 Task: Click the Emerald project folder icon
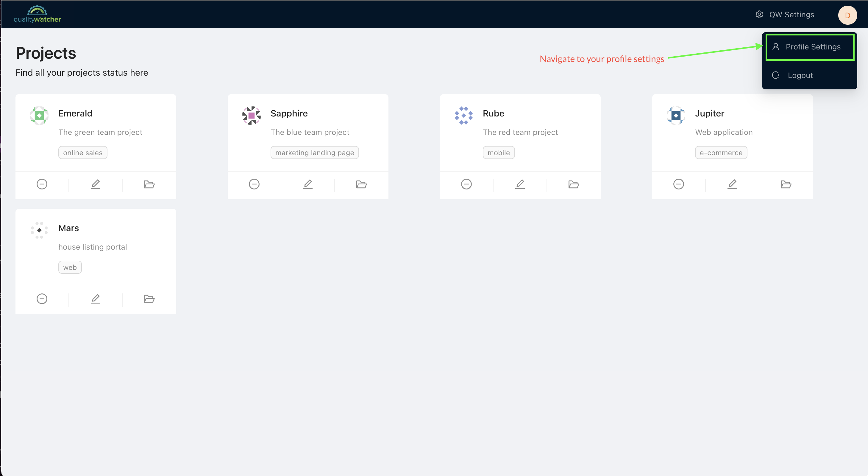[x=149, y=183]
